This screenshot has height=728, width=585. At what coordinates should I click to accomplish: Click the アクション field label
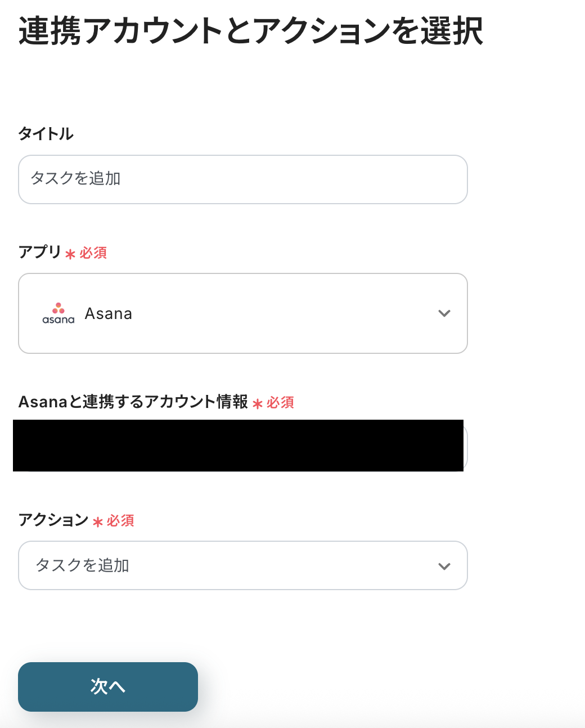click(53, 520)
